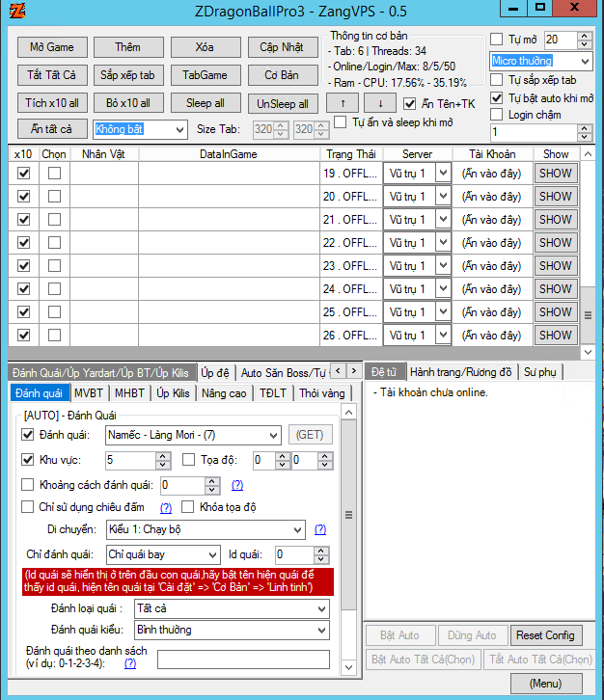Open the Tọa độ help (?) link
The width and height of the screenshot is (604, 700).
coord(236,485)
